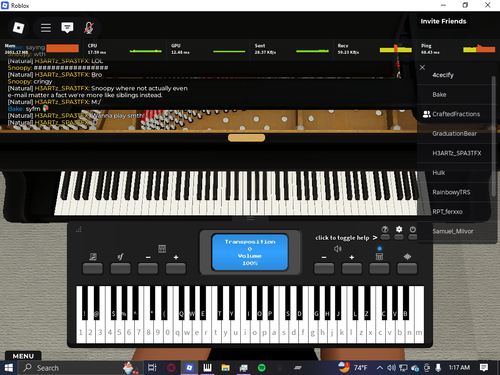Select player GraduationBear in list

(455, 134)
